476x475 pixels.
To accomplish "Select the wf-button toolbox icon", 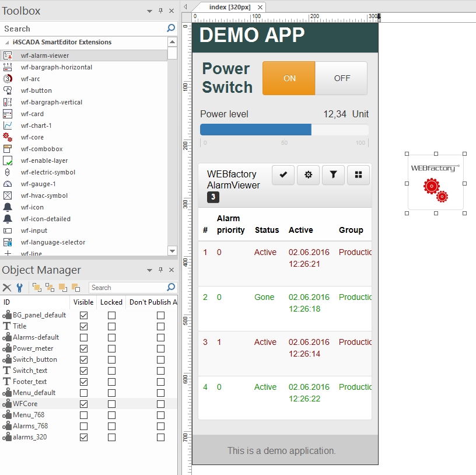I will 8,90.
